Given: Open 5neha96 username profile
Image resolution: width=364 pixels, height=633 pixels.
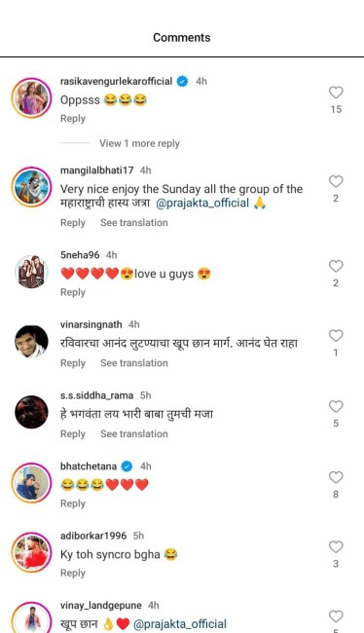Looking at the screenshot, I should (x=80, y=255).
